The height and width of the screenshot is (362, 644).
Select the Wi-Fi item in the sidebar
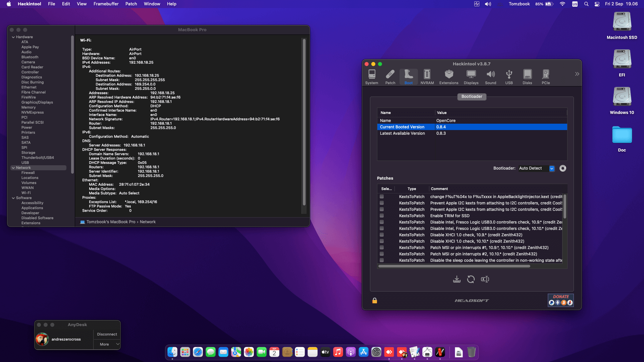point(26,193)
